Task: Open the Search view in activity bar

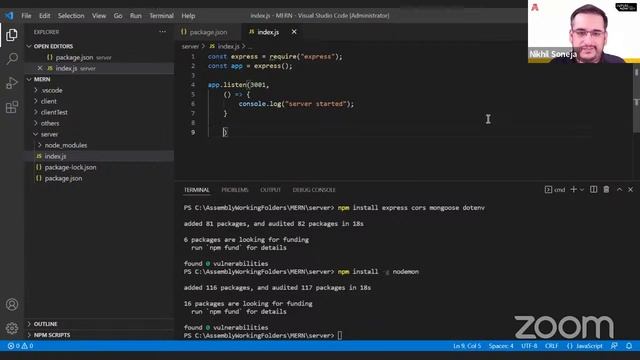Action: [x=12, y=58]
